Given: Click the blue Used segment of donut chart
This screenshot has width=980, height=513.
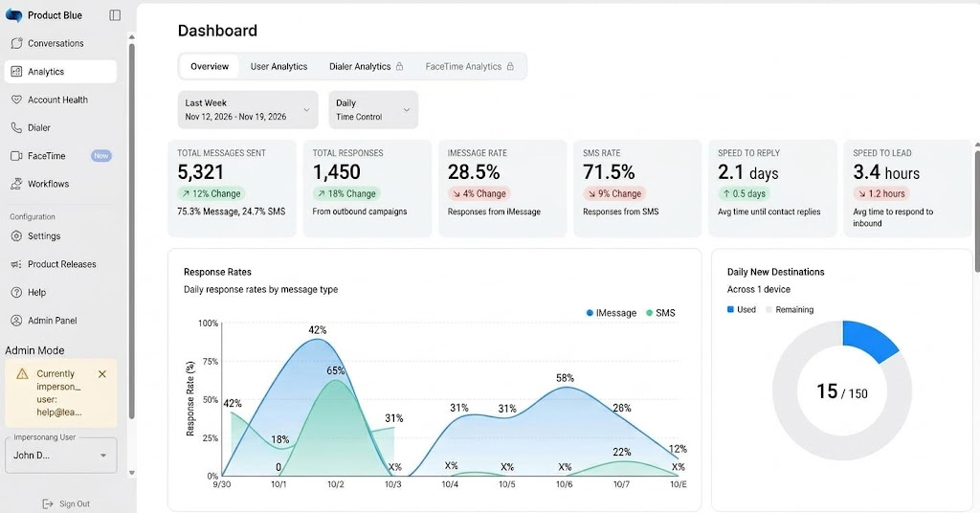Looking at the screenshot, I should click(x=869, y=340).
